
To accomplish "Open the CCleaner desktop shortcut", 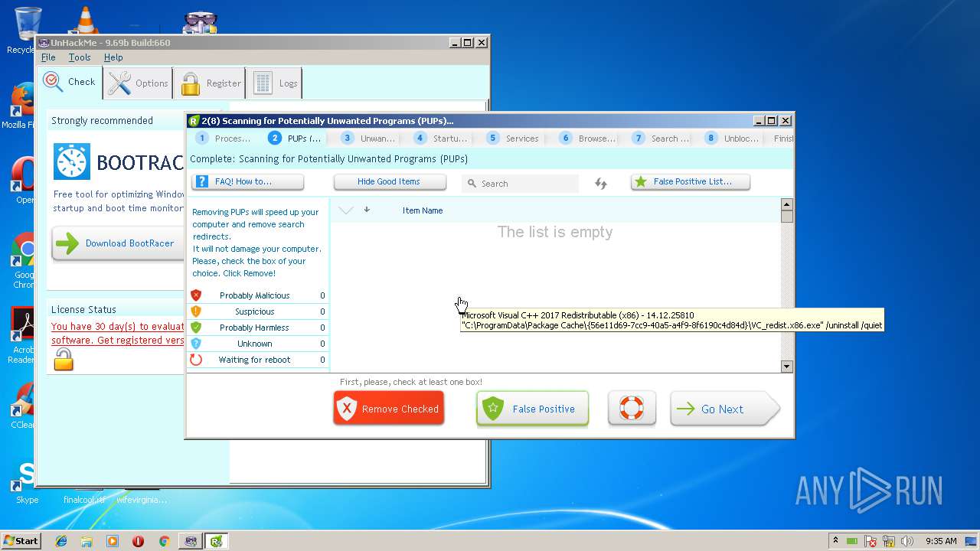I will click(x=22, y=406).
